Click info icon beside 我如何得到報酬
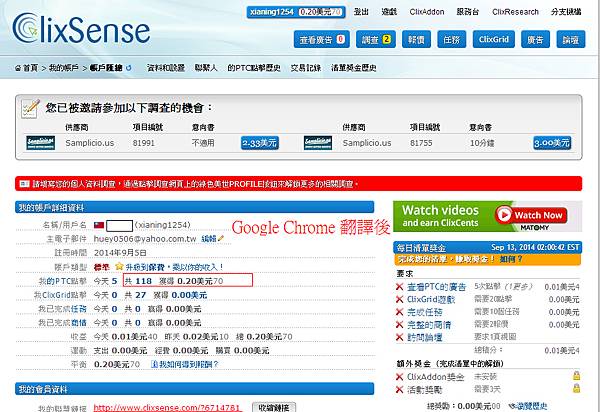Image resolution: width=600 pixels, height=412 pixels. pos(154,364)
